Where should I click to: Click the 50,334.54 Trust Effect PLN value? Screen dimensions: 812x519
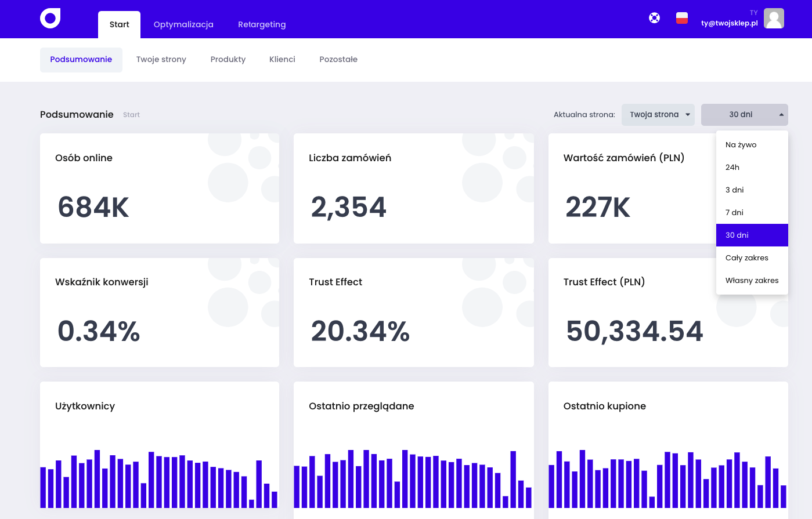tap(634, 331)
